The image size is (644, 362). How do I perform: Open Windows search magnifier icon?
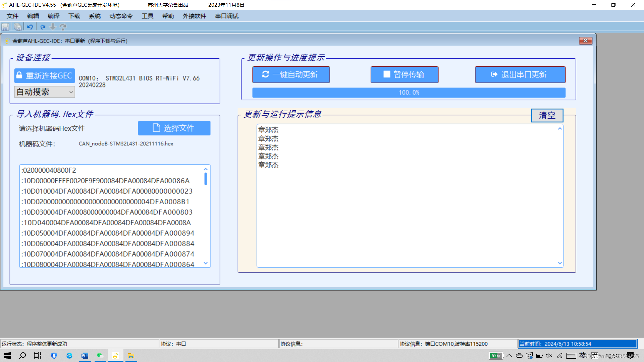22,356
